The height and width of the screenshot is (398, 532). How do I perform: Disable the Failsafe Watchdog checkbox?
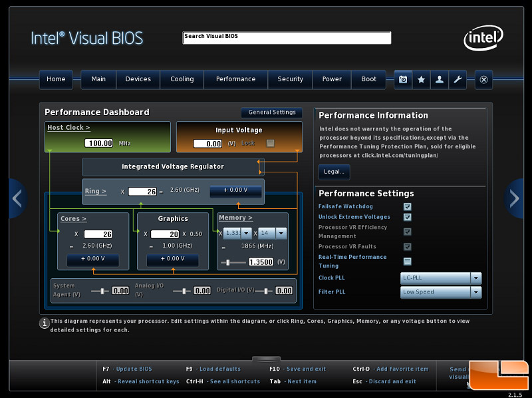click(408, 206)
